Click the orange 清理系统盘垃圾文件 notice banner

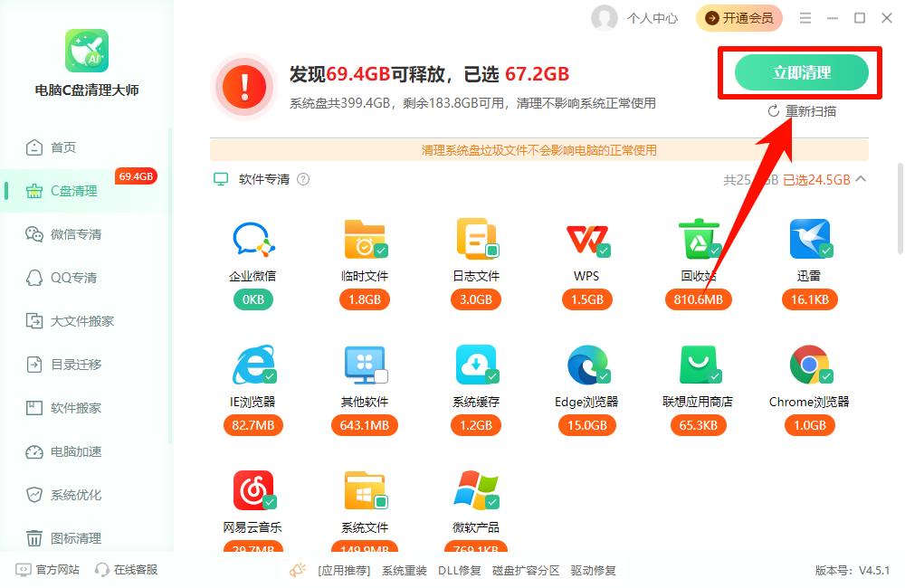click(x=539, y=150)
